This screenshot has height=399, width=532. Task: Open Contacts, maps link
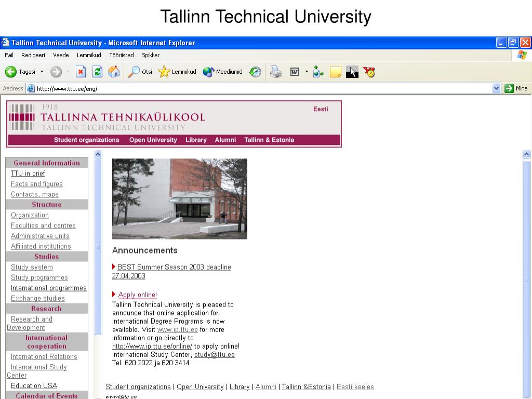pyautogui.click(x=35, y=194)
